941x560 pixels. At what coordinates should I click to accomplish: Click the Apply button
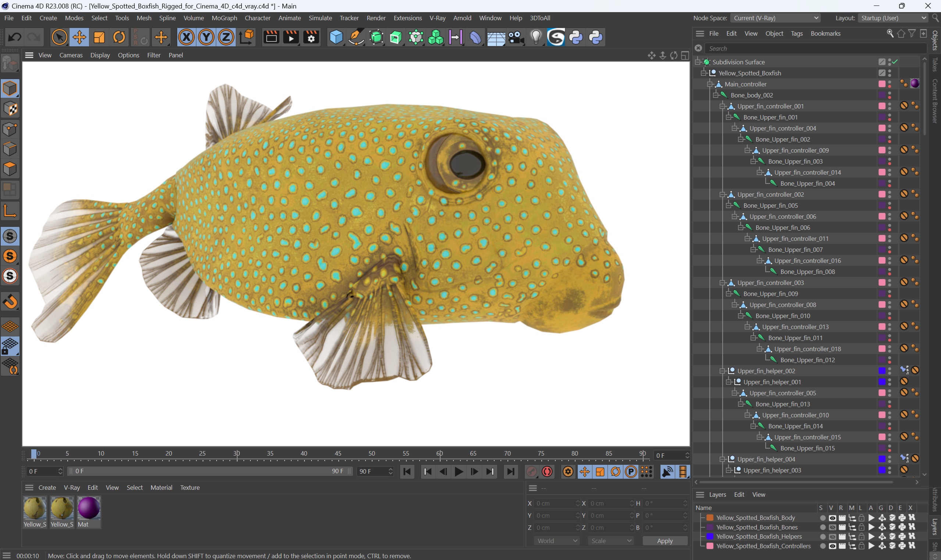(664, 541)
